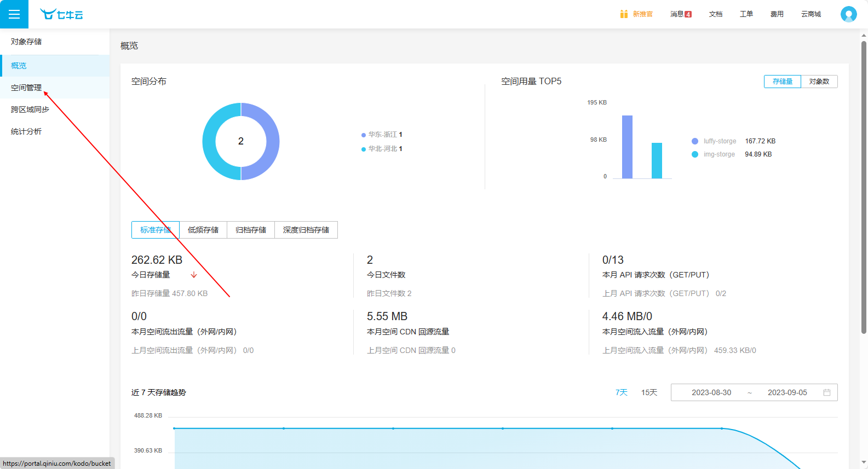Click the red down arrow by 今日存储量

pyautogui.click(x=194, y=275)
